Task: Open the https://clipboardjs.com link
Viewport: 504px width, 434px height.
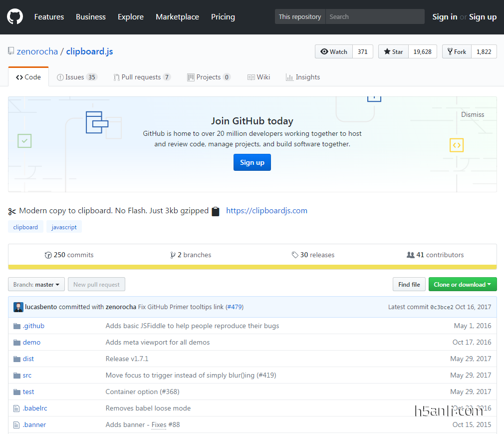Action: point(267,211)
